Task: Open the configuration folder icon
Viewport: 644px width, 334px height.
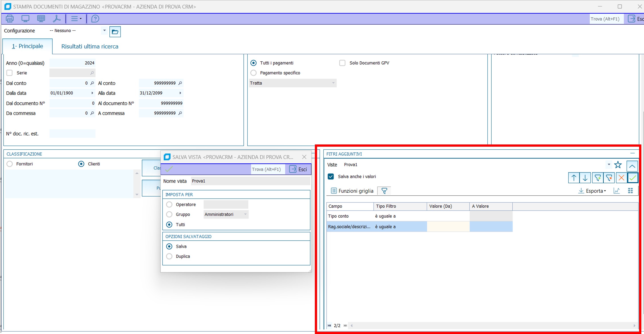Action: pyautogui.click(x=115, y=32)
